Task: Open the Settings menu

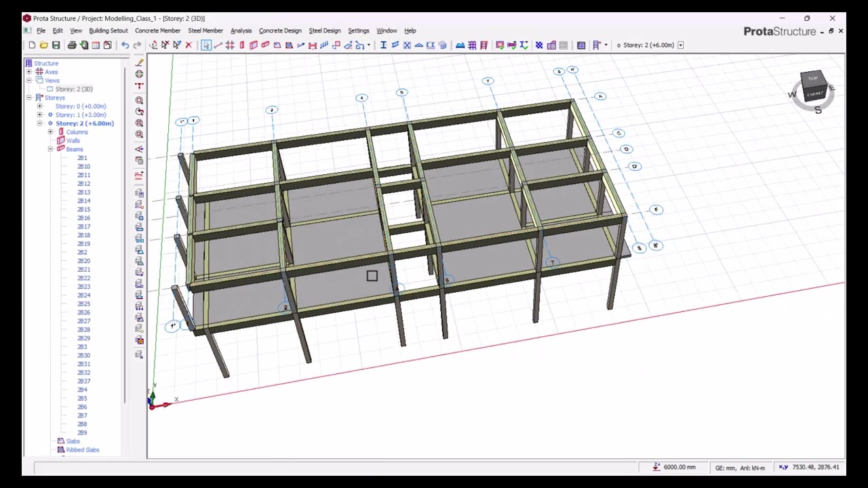Action: coord(358,30)
